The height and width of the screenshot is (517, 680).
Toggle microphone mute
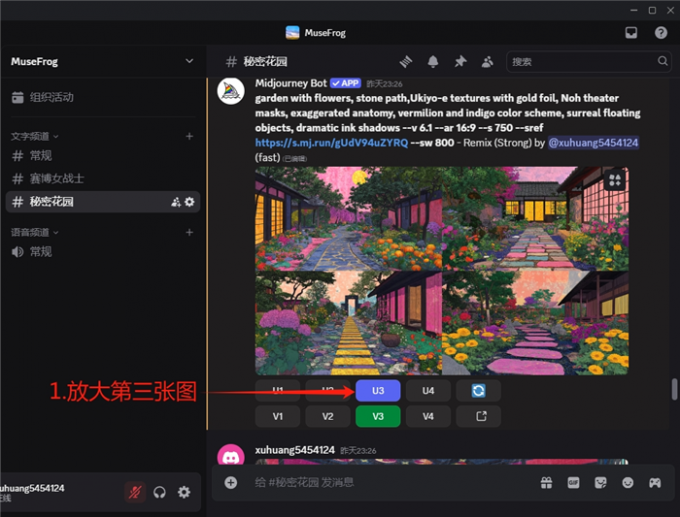point(135,492)
